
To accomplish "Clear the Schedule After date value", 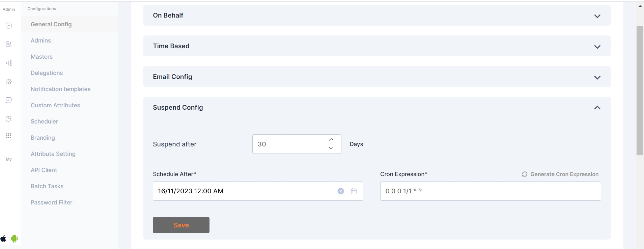I will coord(341,191).
